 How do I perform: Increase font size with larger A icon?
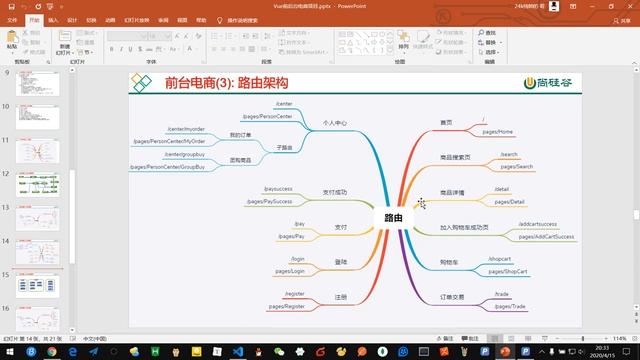click(177, 36)
